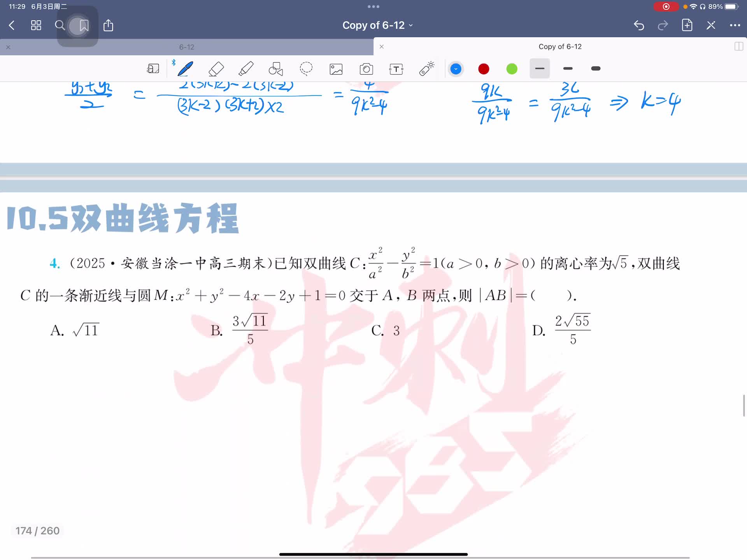The width and height of the screenshot is (747, 560).
Task: Undo the last stroke
Action: [639, 25]
